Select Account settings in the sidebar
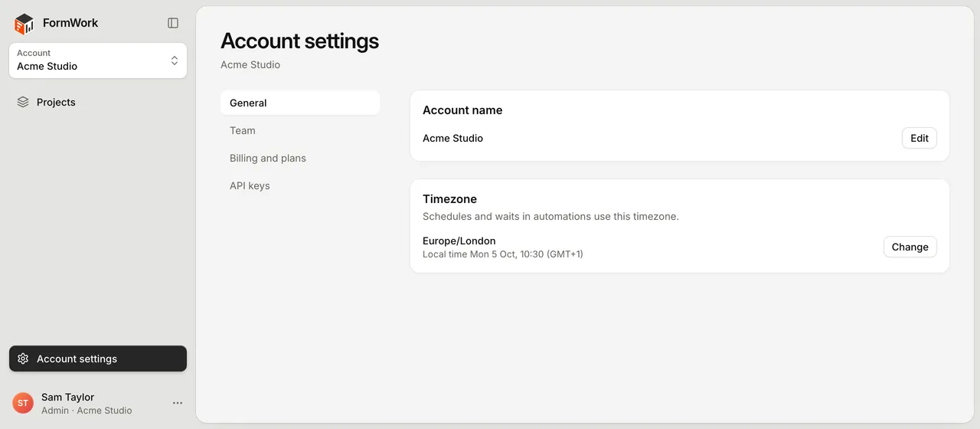Screen dimensions: 980x429 click(x=98, y=359)
